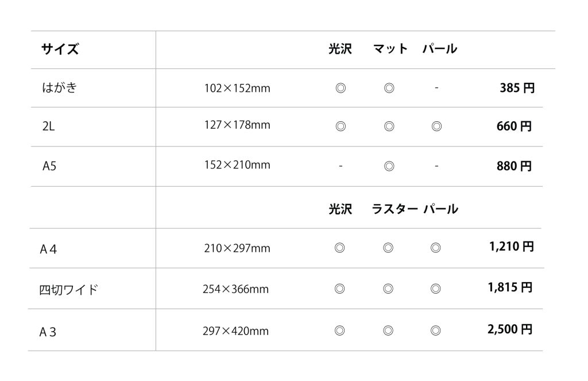
Task: Select the 2,500 円 price for A3
Action: click(x=510, y=329)
